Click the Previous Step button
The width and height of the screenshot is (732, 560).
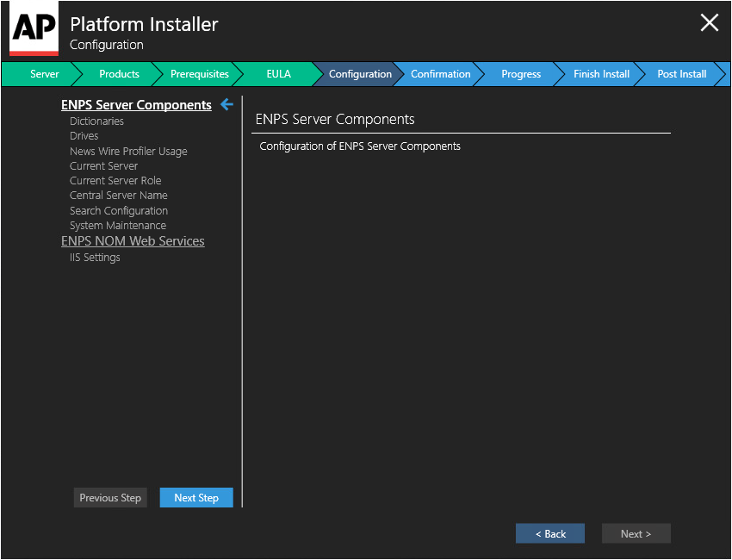coord(110,497)
